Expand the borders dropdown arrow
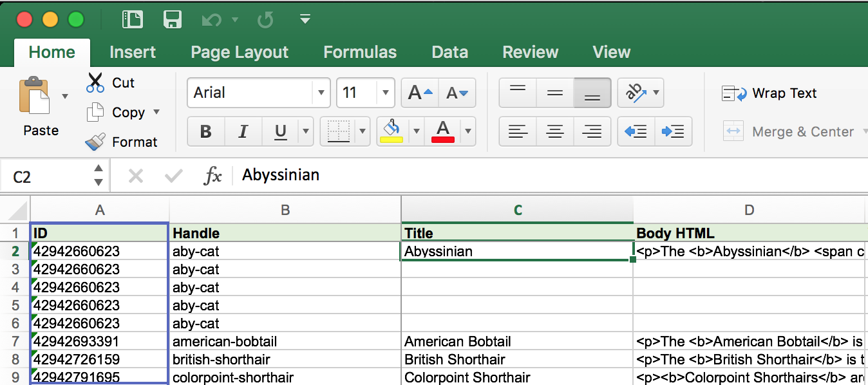The width and height of the screenshot is (868, 385). click(363, 132)
